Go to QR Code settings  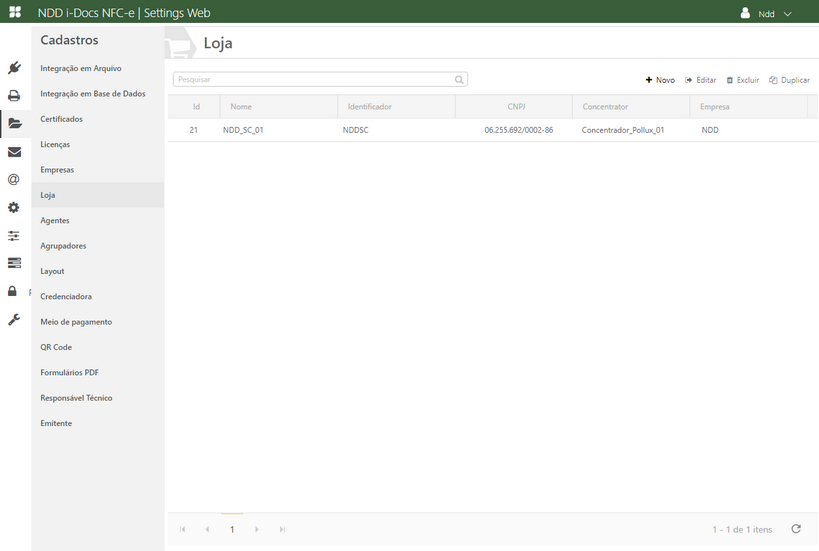point(56,347)
